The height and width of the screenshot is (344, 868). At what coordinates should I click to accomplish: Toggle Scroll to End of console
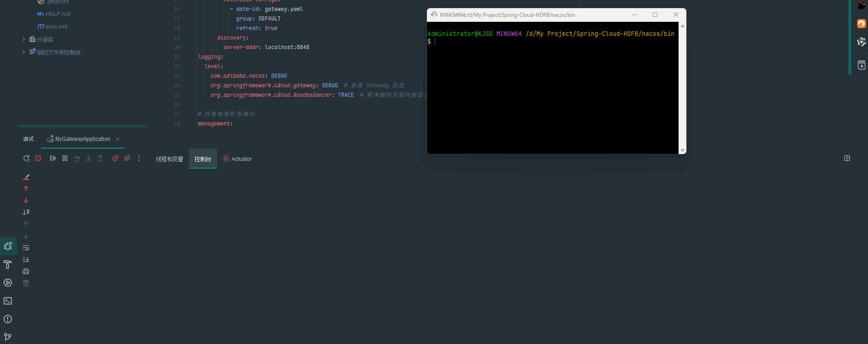[x=26, y=259]
